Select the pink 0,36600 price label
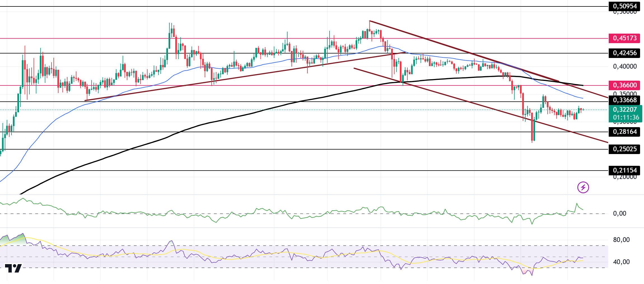 tap(624, 85)
